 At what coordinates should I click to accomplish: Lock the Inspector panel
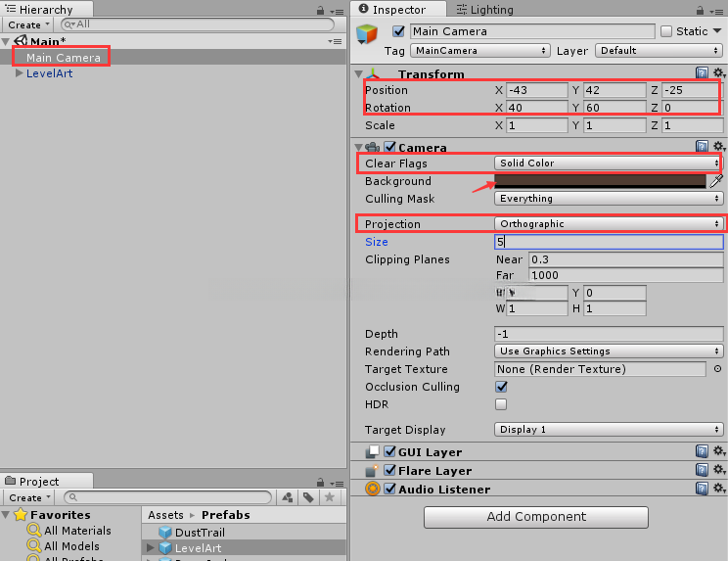(701, 10)
